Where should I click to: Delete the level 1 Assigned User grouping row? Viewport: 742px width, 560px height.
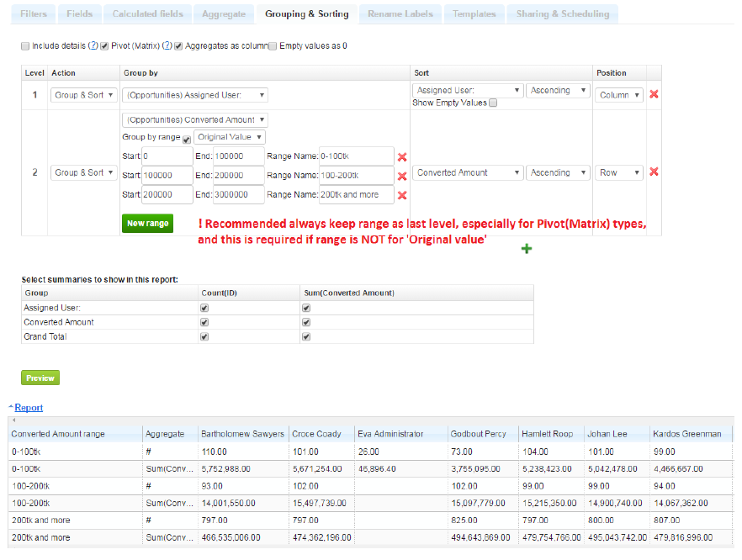tap(654, 95)
